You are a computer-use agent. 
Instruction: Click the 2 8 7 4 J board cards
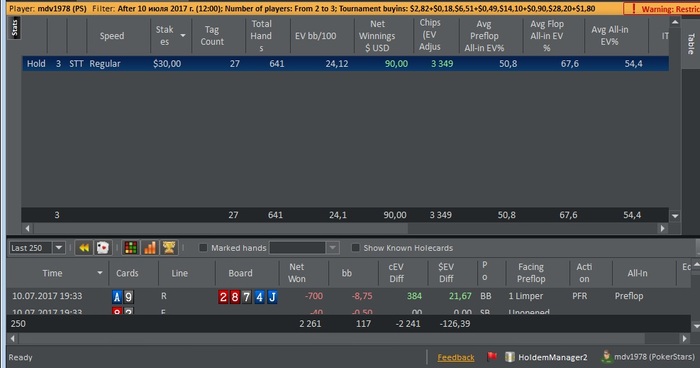click(x=248, y=297)
